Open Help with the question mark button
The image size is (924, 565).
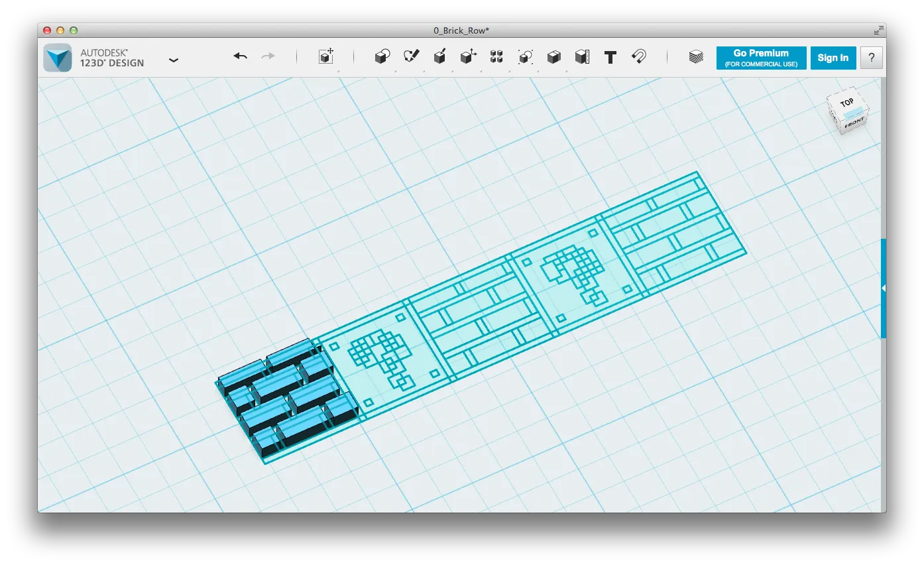pos(872,58)
